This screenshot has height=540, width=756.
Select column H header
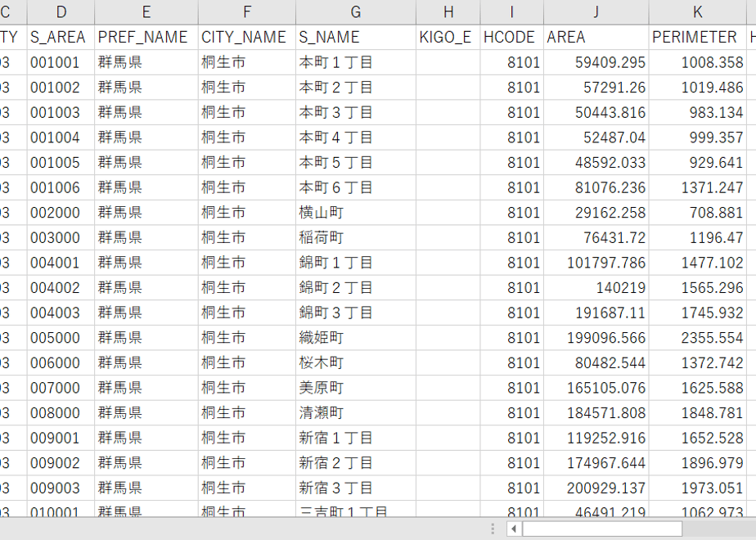coord(448,12)
